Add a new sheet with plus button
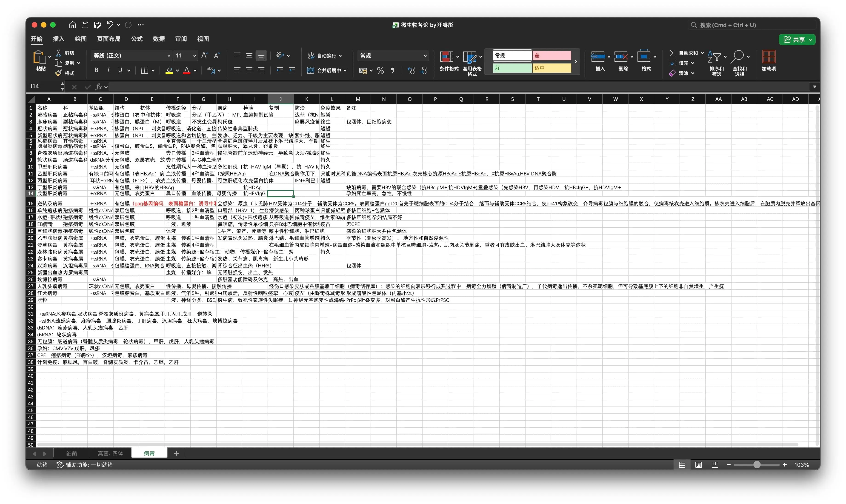Viewport: 846px width, 504px height. pos(176,453)
